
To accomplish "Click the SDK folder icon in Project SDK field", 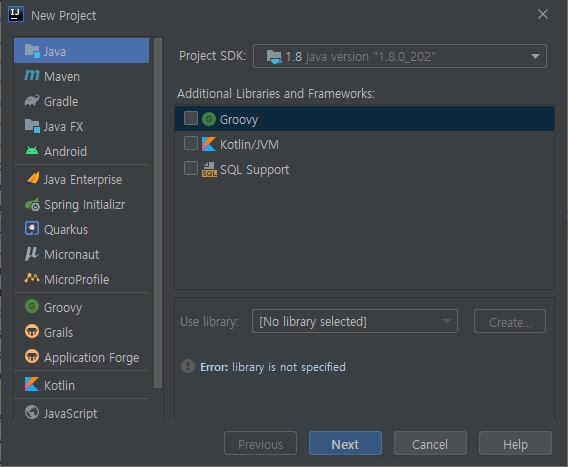I will pyautogui.click(x=274, y=57).
